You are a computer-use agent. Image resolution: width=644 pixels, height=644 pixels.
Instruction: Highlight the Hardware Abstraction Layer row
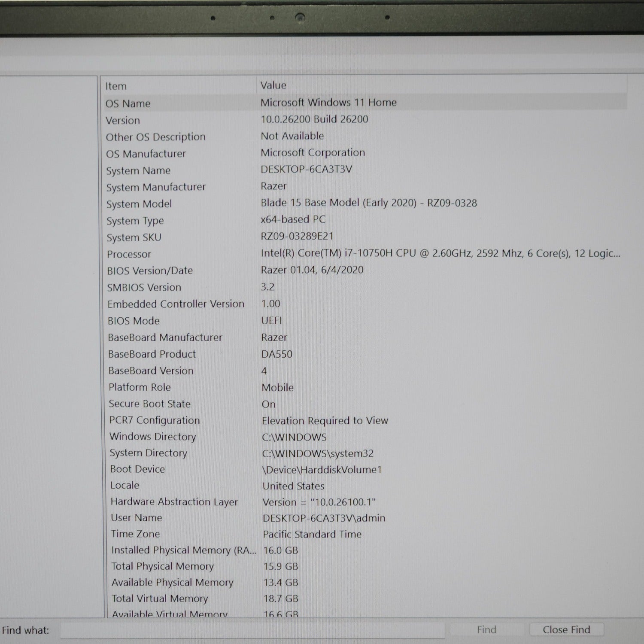[x=174, y=502]
